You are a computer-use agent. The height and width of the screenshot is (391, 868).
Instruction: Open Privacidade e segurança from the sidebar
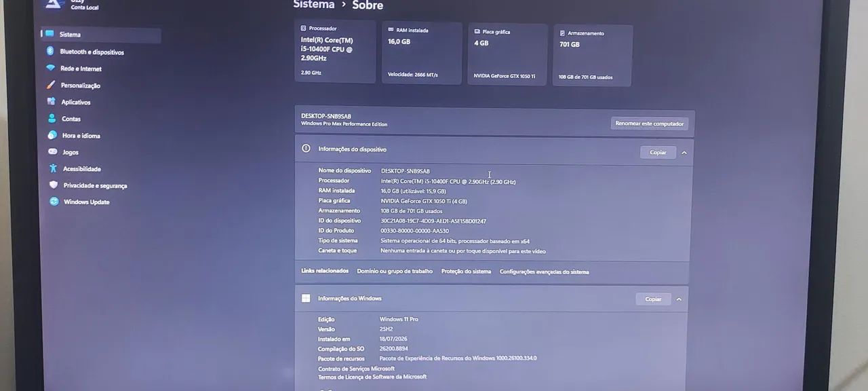95,185
